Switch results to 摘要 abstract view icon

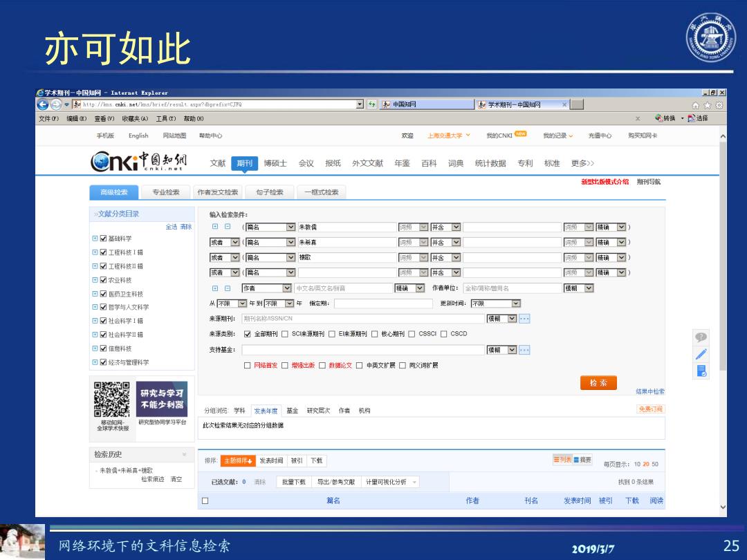[x=582, y=460]
